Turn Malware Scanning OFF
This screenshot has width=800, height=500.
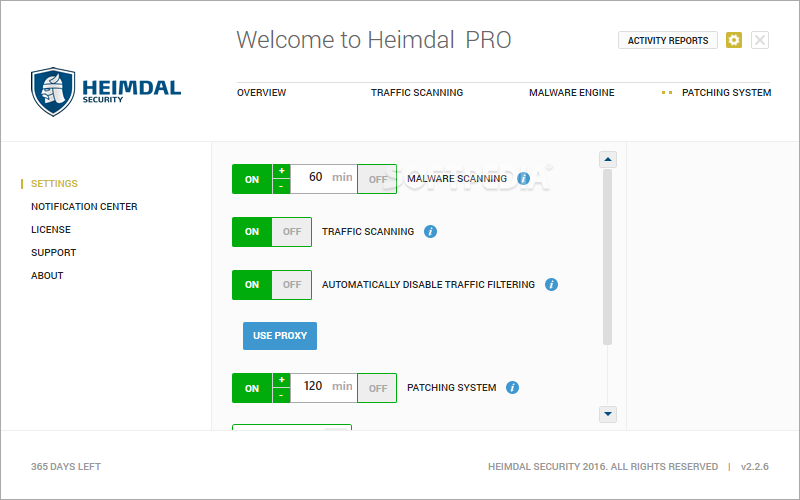[x=377, y=179]
